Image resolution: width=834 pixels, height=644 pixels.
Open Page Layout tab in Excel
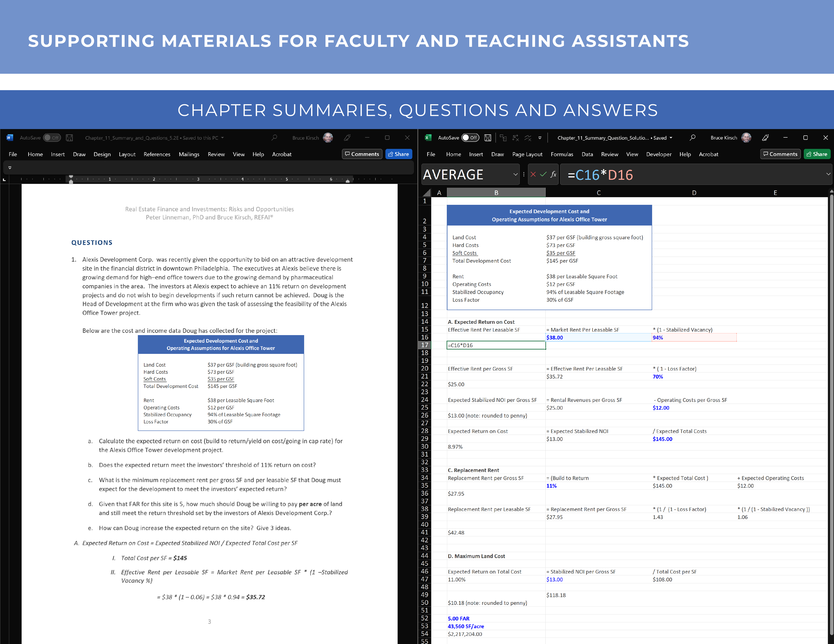point(527,154)
